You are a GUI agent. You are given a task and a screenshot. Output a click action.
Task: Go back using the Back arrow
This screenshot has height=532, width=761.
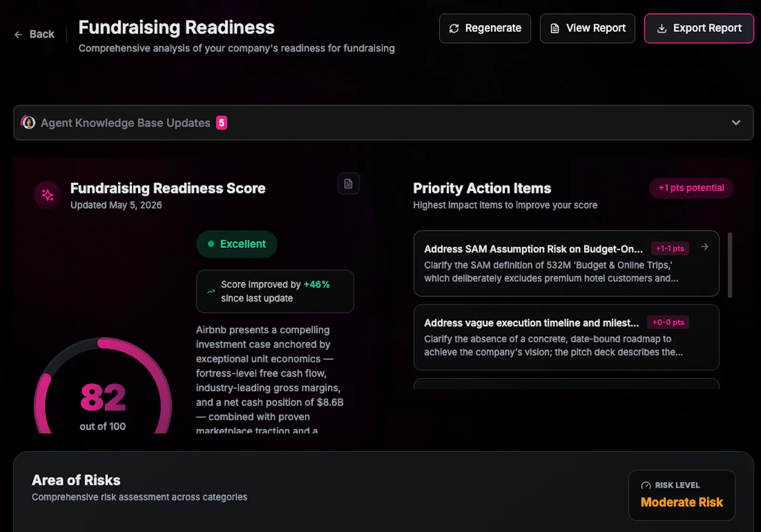coord(34,34)
